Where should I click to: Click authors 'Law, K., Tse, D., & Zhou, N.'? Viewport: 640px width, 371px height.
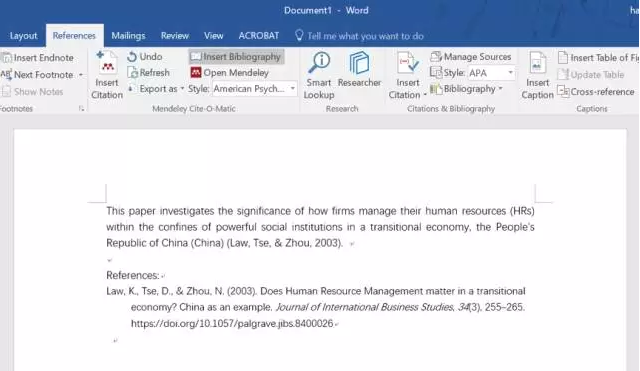coord(165,291)
